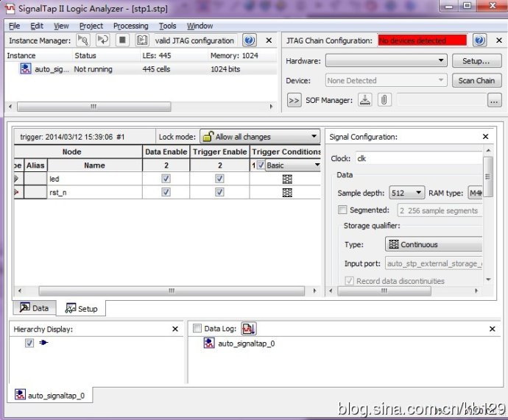Open the Window menu
508x420 pixels.
point(200,26)
